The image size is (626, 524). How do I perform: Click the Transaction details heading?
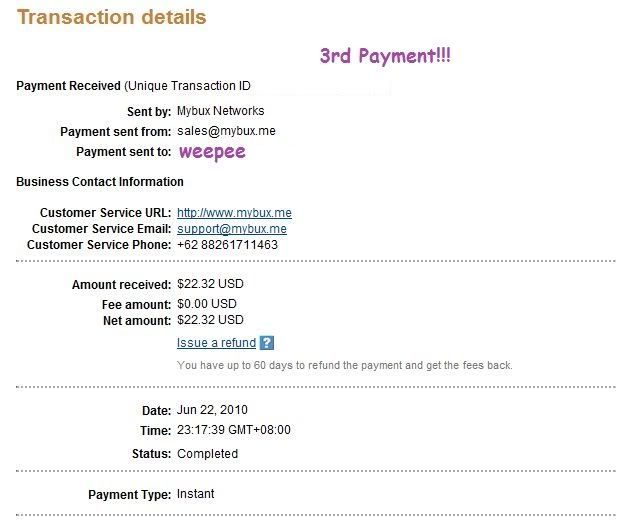click(x=111, y=17)
